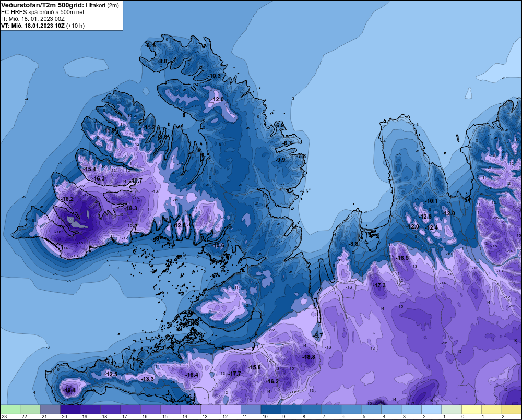Click the -15.4 temperature value
Screen dimensions: 522x420
(89, 169)
